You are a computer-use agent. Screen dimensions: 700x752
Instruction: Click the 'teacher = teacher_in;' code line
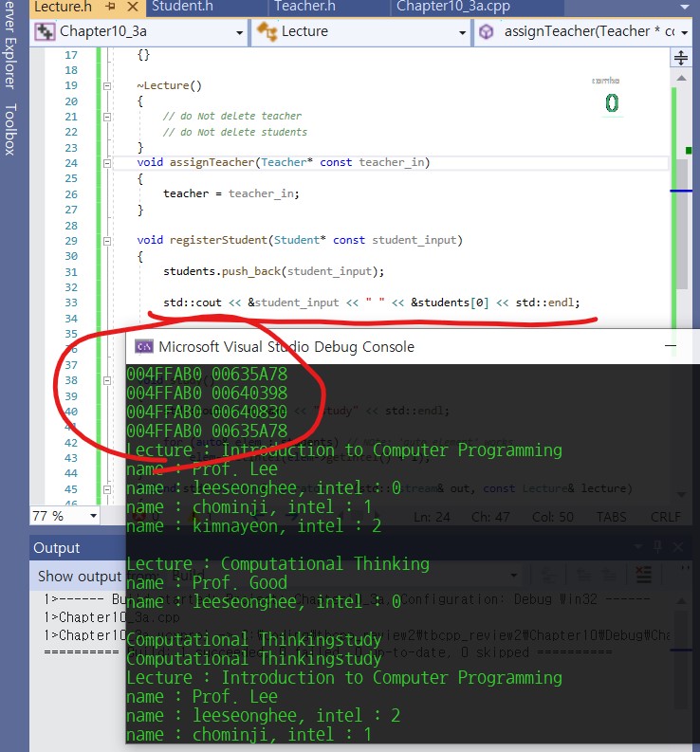[231, 193]
